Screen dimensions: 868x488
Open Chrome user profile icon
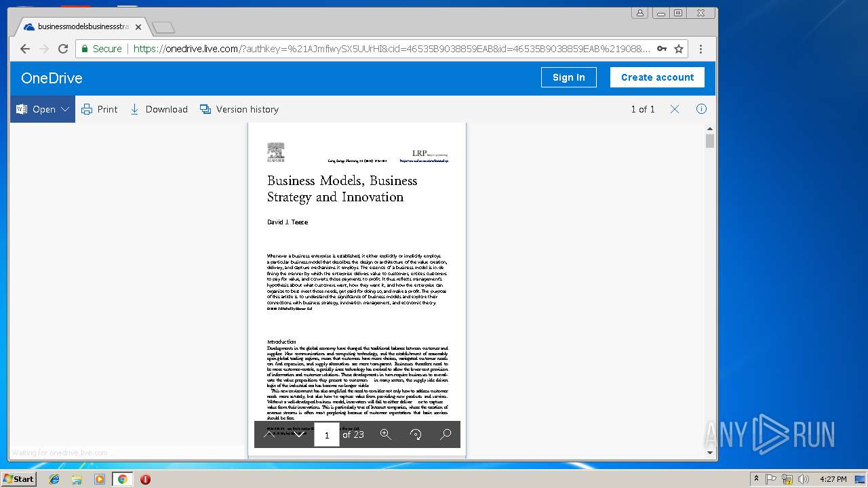[x=639, y=13]
